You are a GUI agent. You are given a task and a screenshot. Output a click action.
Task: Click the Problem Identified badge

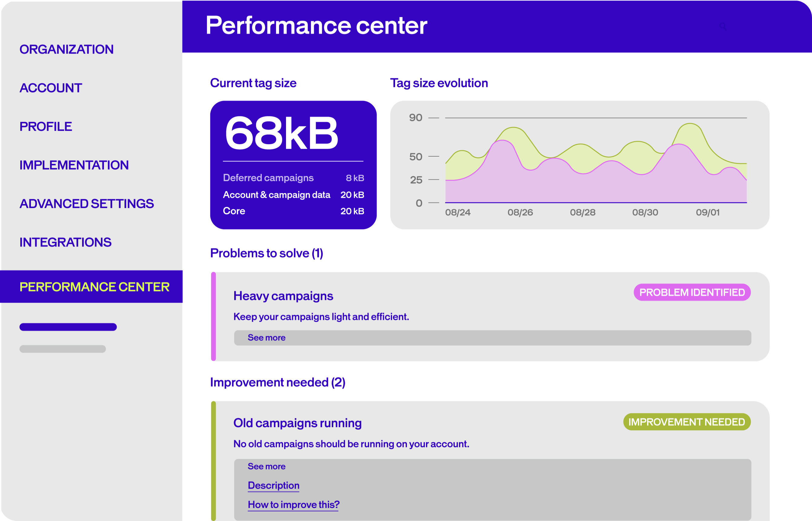[692, 292]
